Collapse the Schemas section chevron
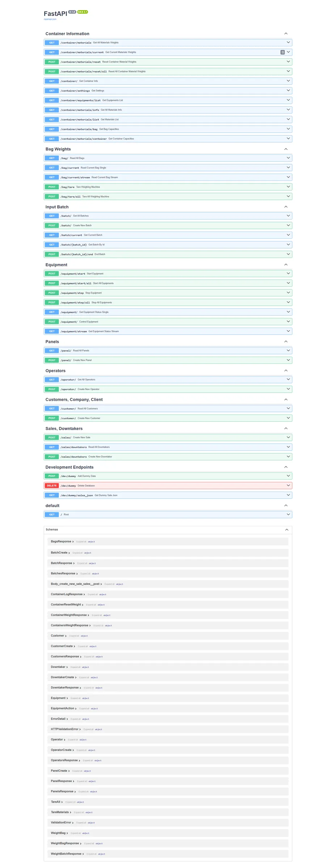336x868 pixels. pos(287,529)
